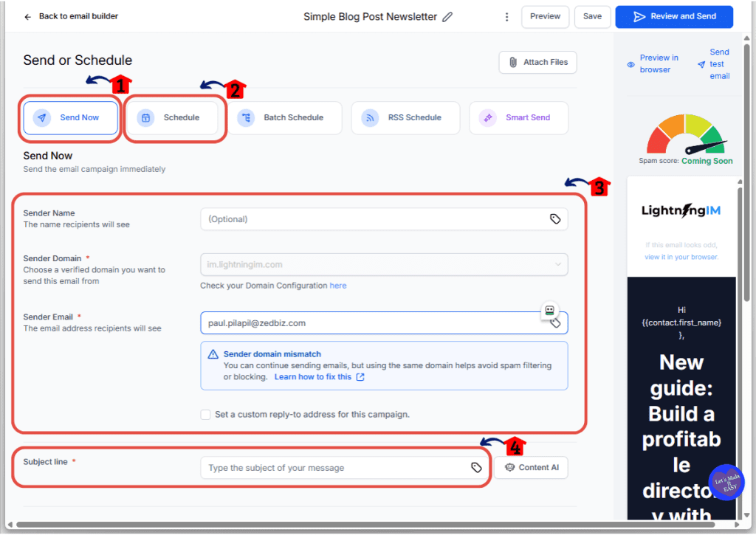Open the three-dot more options menu

[506, 17]
